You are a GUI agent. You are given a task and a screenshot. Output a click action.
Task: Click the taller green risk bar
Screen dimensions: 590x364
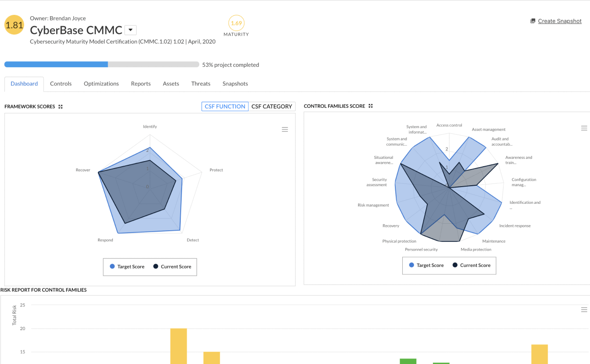(x=408, y=361)
